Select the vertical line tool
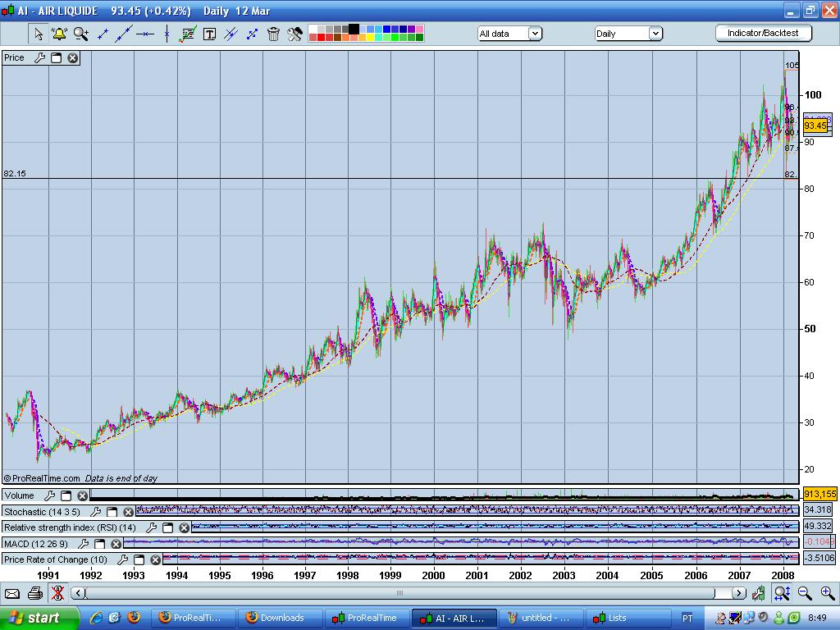Viewport: 840px width, 630px height. point(167,34)
